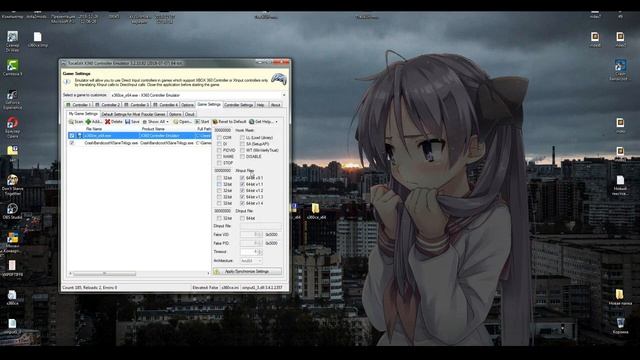Click the Apply/Synchronize Settings button
This screenshot has height=360, width=640.
247,271
